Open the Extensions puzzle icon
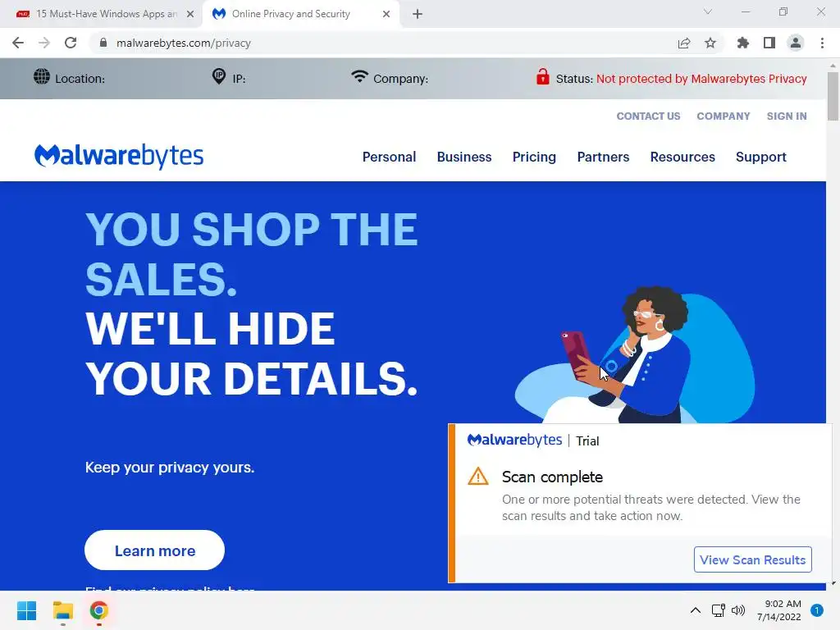 point(742,43)
